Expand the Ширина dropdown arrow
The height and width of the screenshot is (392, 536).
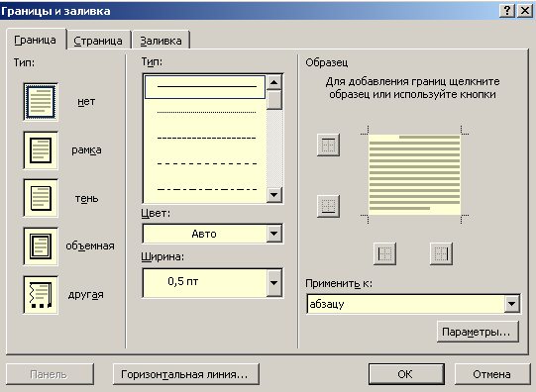click(274, 283)
